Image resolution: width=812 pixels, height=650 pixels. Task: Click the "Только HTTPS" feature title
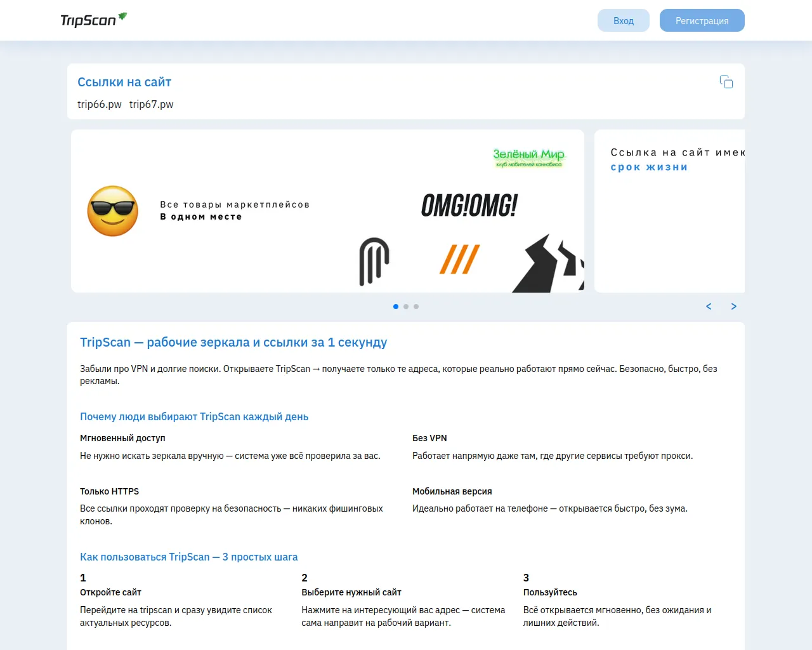tap(109, 491)
